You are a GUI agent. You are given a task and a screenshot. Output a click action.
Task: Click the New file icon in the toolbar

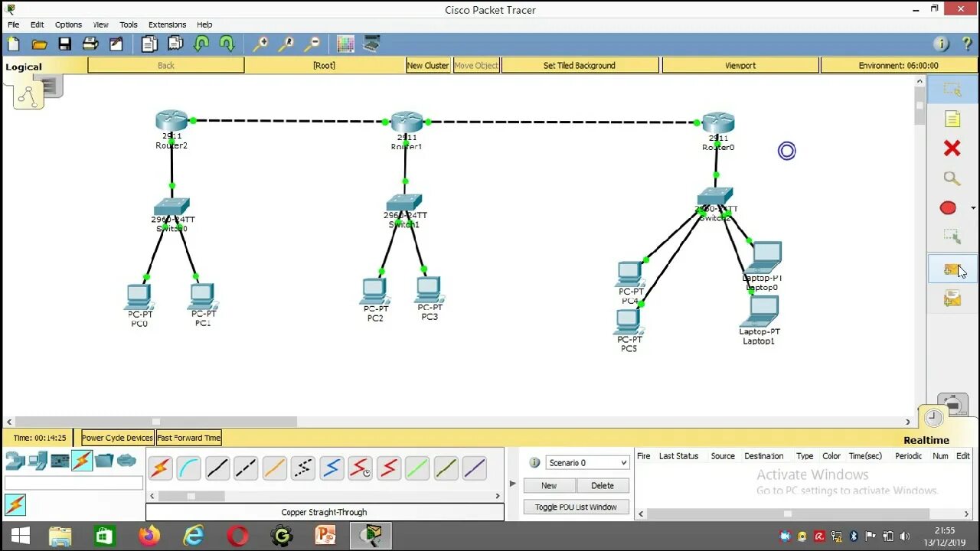click(x=14, y=44)
